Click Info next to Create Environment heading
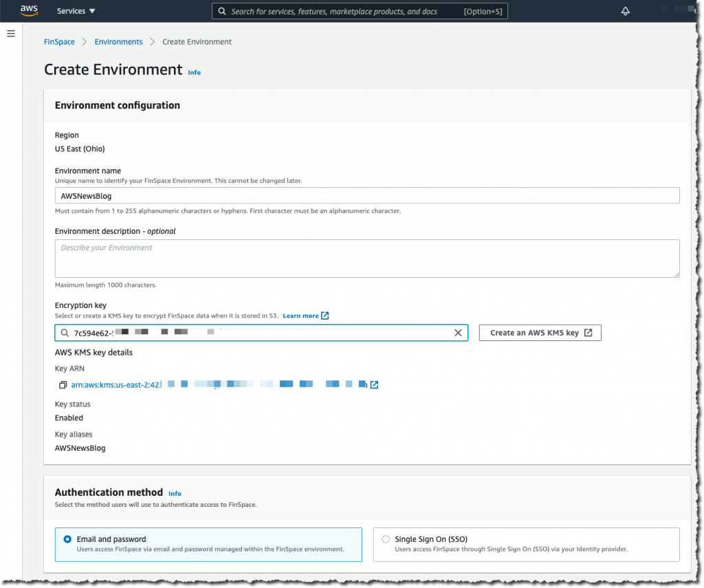The height and width of the screenshot is (588, 704). coord(194,72)
